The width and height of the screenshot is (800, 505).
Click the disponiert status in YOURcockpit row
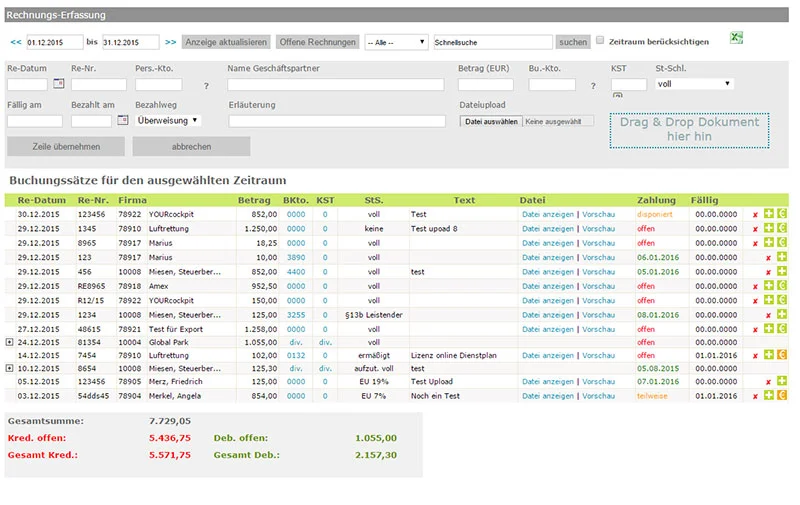coord(655,214)
